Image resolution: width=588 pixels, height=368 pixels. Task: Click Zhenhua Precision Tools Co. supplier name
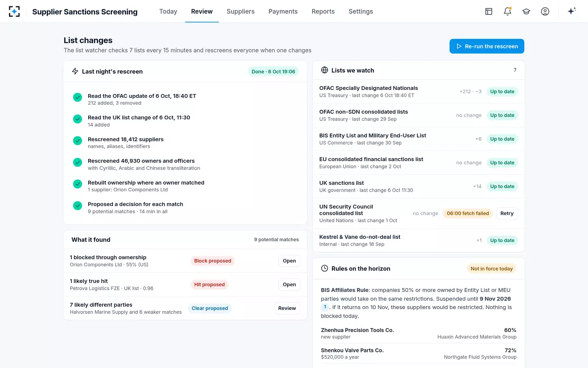(357, 330)
